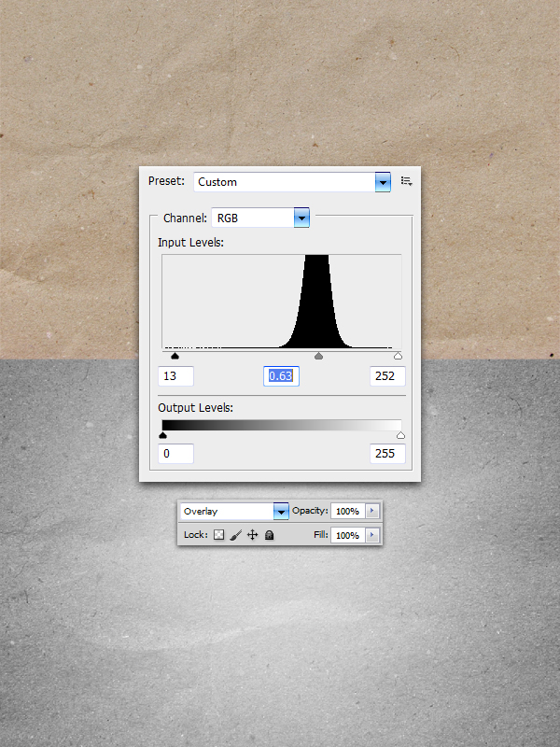The height and width of the screenshot is (747, 560).
Task: Click the output white level slider
Action: [400, 435]
